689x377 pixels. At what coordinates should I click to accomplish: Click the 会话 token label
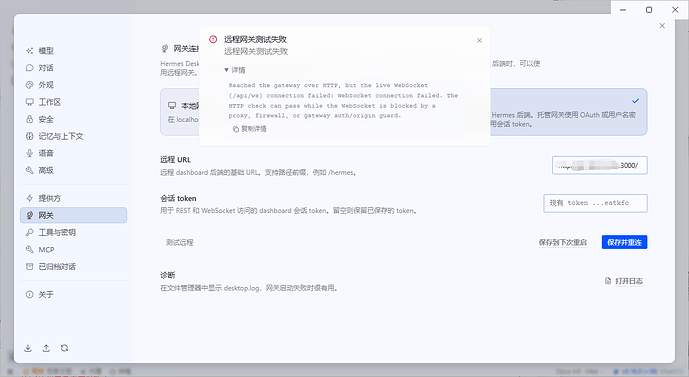(178, 199)
